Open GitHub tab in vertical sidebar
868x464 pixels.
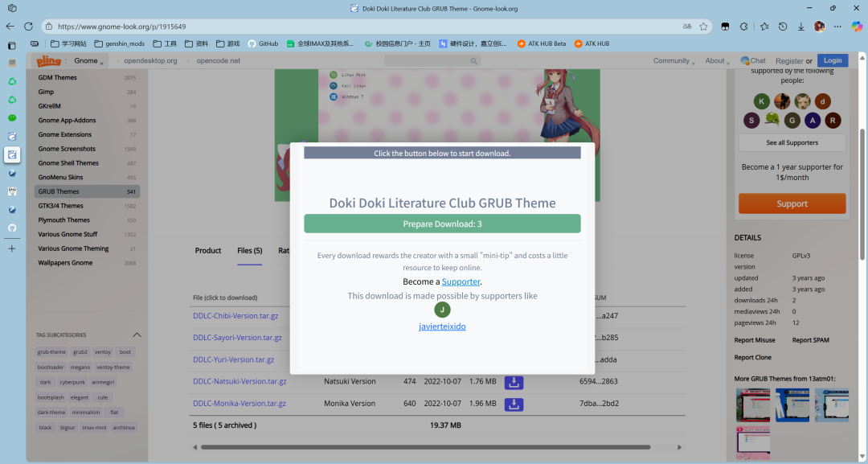tap(12, 228)
